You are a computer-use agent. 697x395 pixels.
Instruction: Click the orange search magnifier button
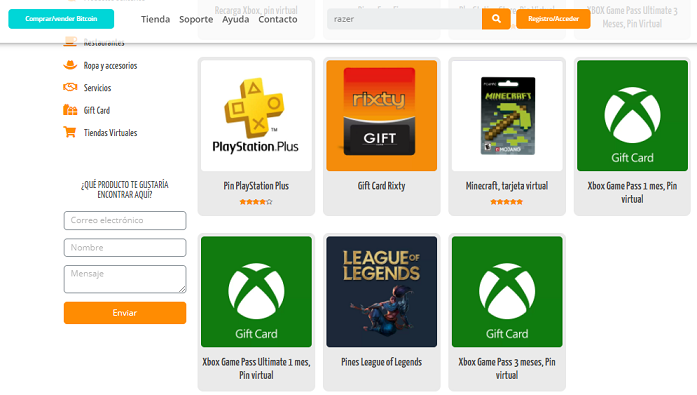pos(496,19)
